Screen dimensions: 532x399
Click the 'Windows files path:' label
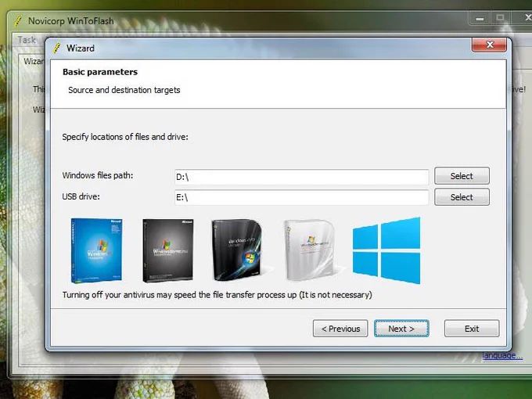[x=98, y=175]
